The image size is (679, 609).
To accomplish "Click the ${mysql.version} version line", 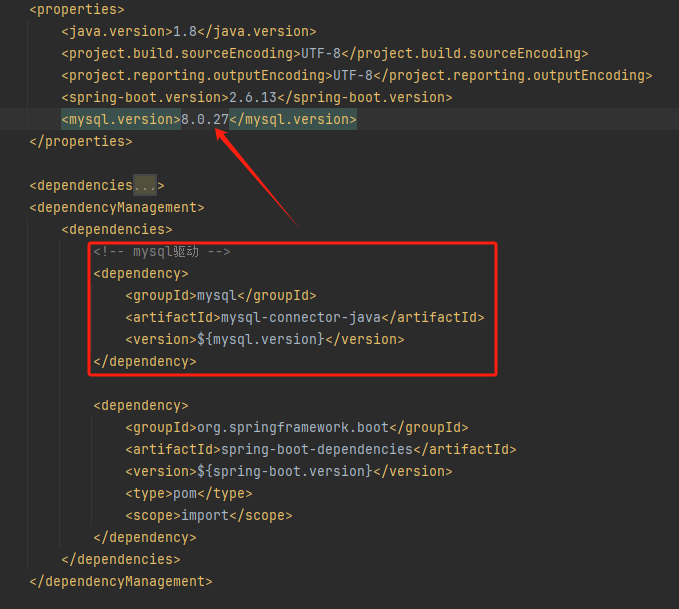I will click(265, 340).
